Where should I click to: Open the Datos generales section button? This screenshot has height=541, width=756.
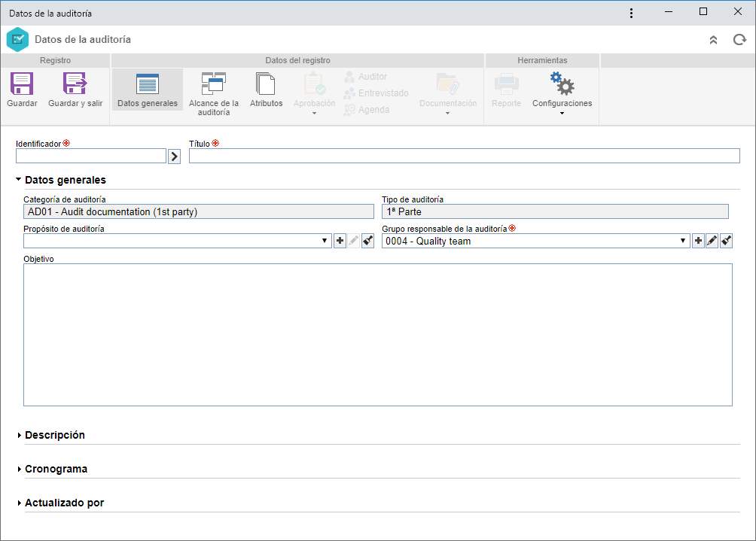(x=148, y=90)
